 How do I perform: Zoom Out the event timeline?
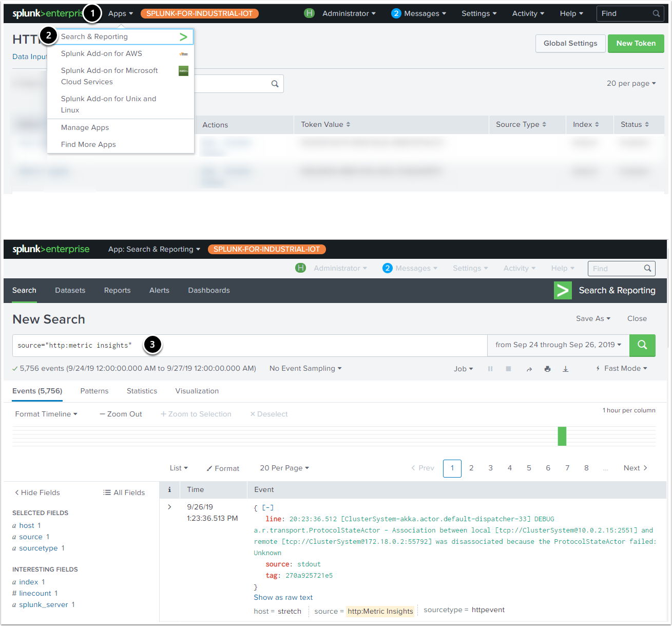121,414
